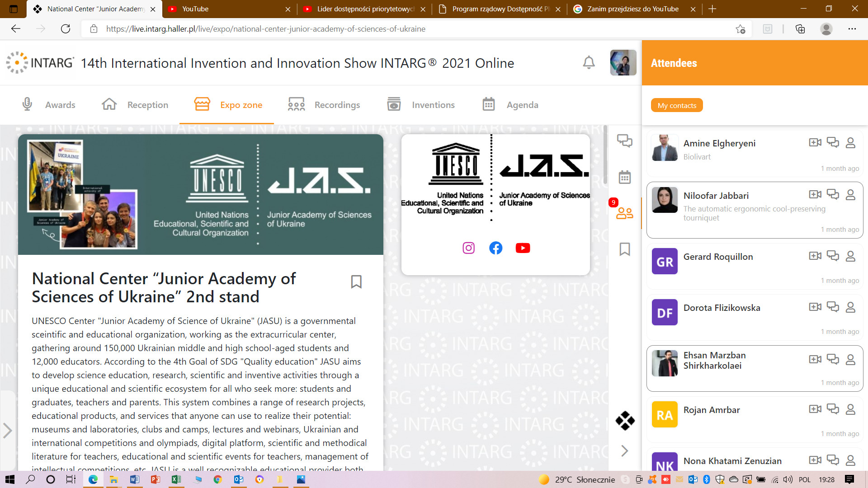This screenshot has height=488, width=868.
Task: Refresh the page
Action: [x=66, y=29]
